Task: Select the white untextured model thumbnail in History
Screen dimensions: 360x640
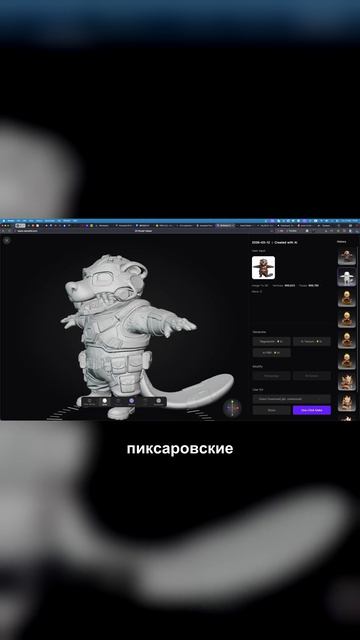Action: (x=347, y=277)
